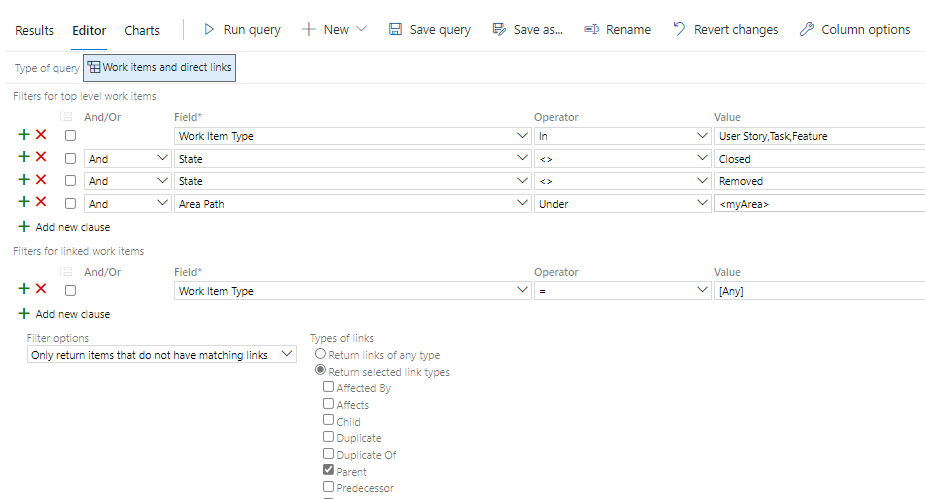The image size is (925, 499).
Task: Click the Work items and direct links query type
Action: point(159,67)
